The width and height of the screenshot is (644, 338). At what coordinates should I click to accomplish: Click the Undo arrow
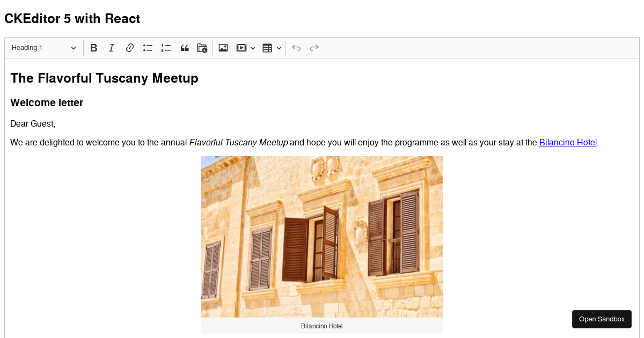[296, 48]
